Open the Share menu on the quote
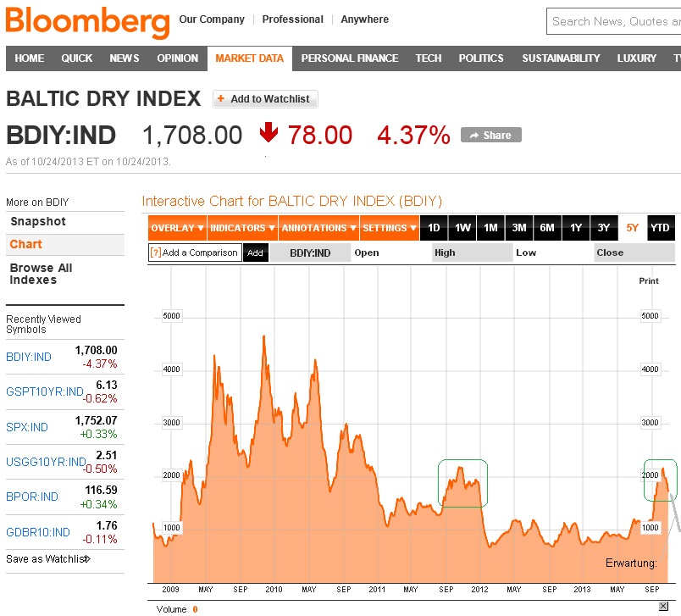Screen dimensions: 681x616 tap(490, 134)
